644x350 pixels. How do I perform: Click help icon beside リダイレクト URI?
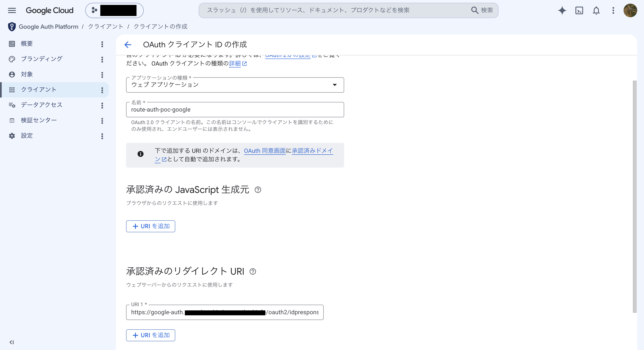253,271
